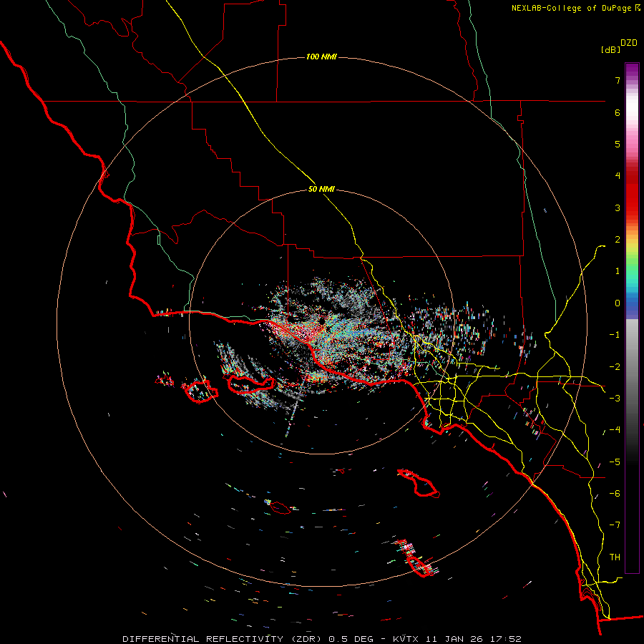Click the NEXLAB-College of DuPage credit text

(575, 8)
